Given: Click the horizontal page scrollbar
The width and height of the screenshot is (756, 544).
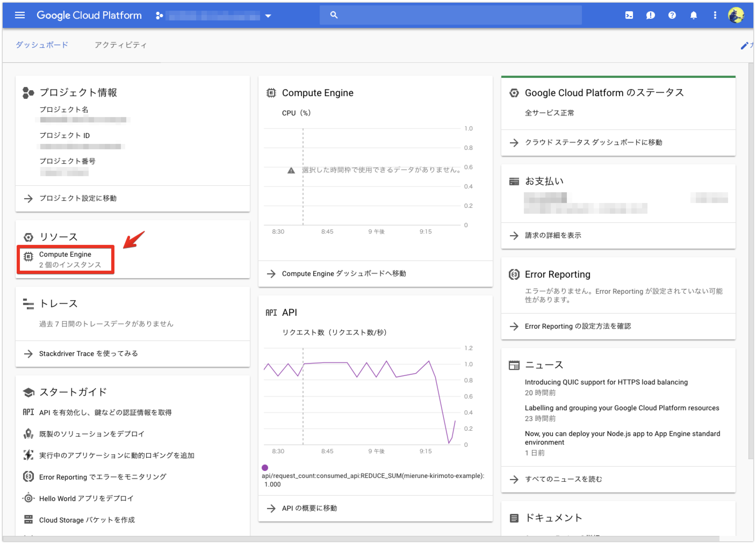Looking at the screenshot, I should tap(361, 538).
